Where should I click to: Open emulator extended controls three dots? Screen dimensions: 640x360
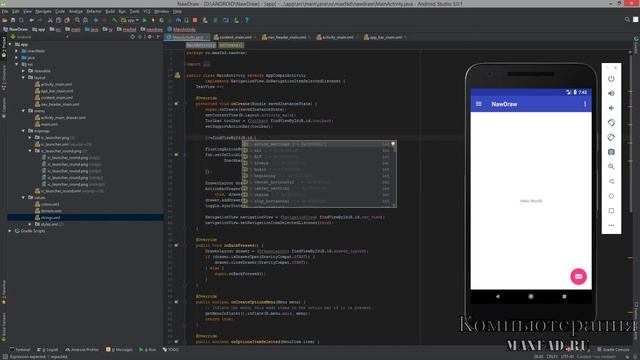[611, 225]
